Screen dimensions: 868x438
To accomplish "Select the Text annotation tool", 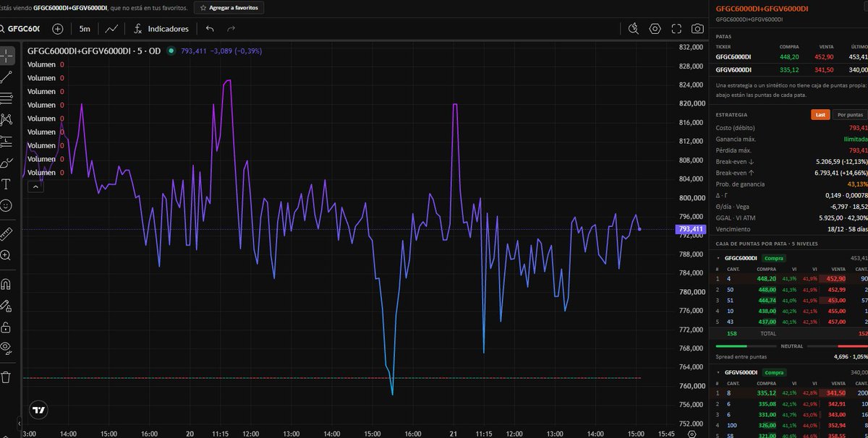I will [6, 184].
